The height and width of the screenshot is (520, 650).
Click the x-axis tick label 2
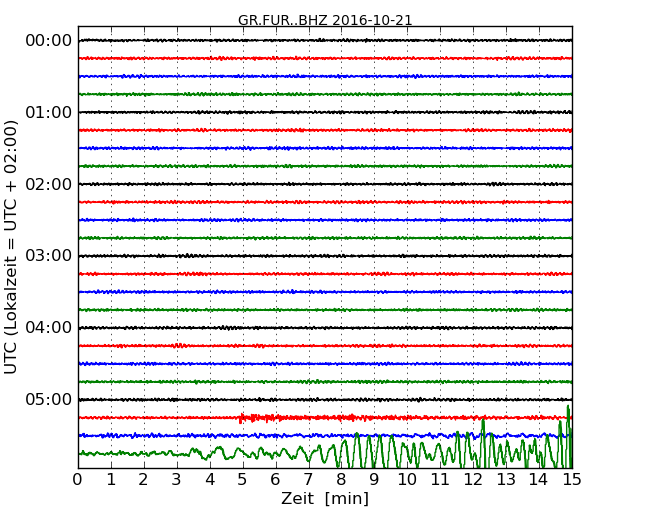coord(143,480)
